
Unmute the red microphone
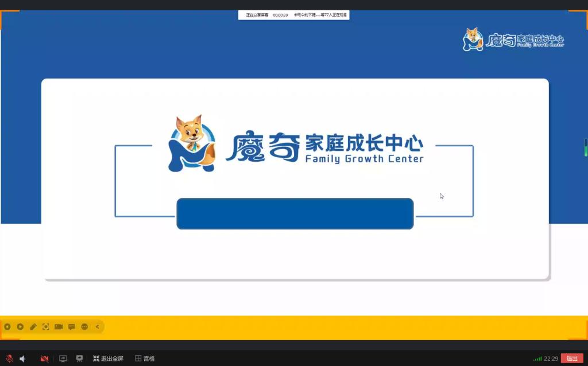click(x=9, y=359)
